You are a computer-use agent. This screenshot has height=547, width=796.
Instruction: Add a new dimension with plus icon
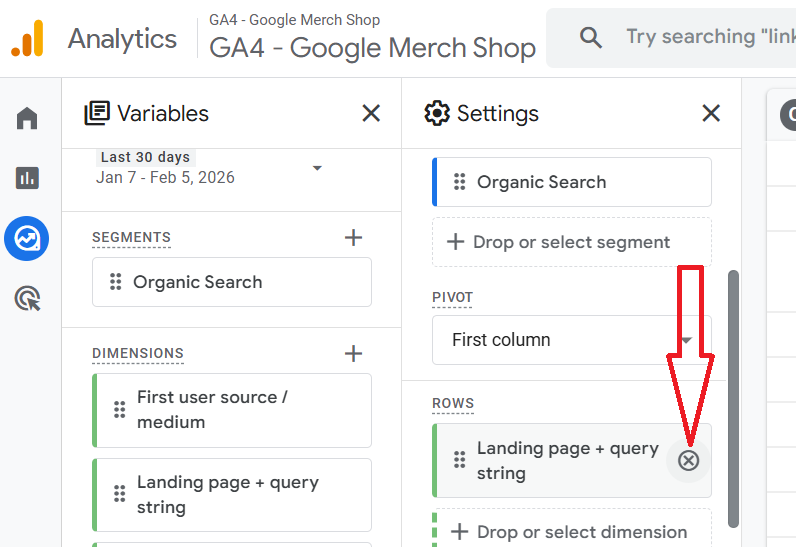pyautogui.click(x=353, y=353)
